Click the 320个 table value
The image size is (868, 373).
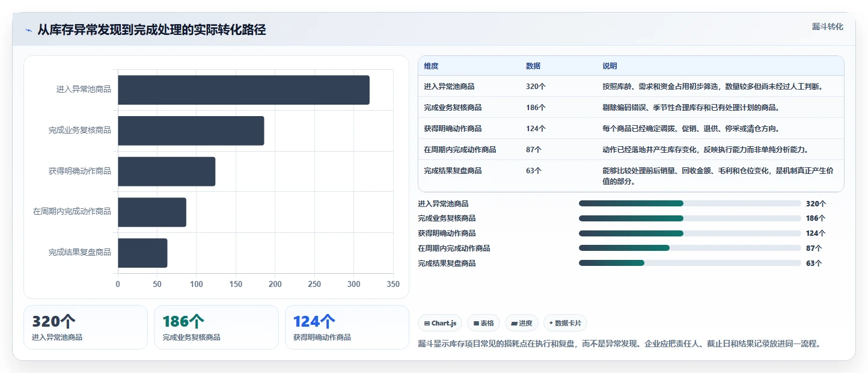coord(536,87)
